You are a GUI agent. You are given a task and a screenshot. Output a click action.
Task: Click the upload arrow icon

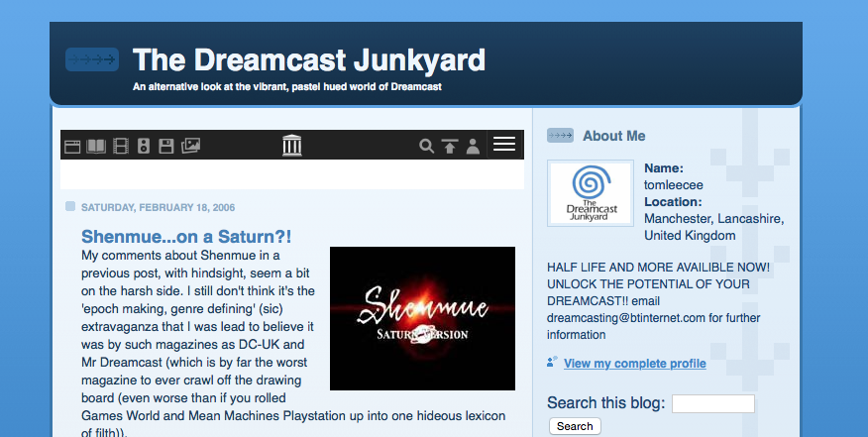(450, 147)
